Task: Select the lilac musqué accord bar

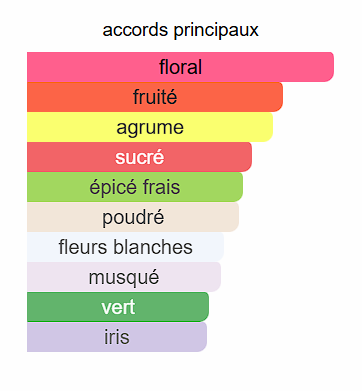Action: [124, 277]
